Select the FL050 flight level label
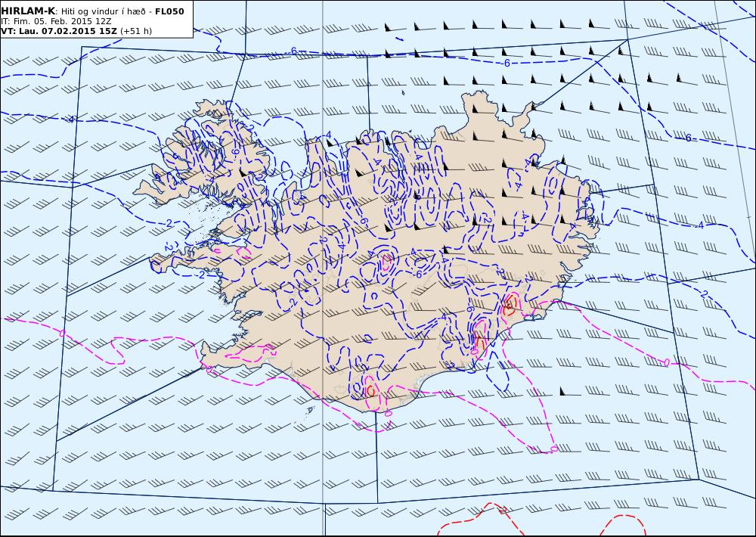Screen dimensions: 756x537 tap(169, 11)
